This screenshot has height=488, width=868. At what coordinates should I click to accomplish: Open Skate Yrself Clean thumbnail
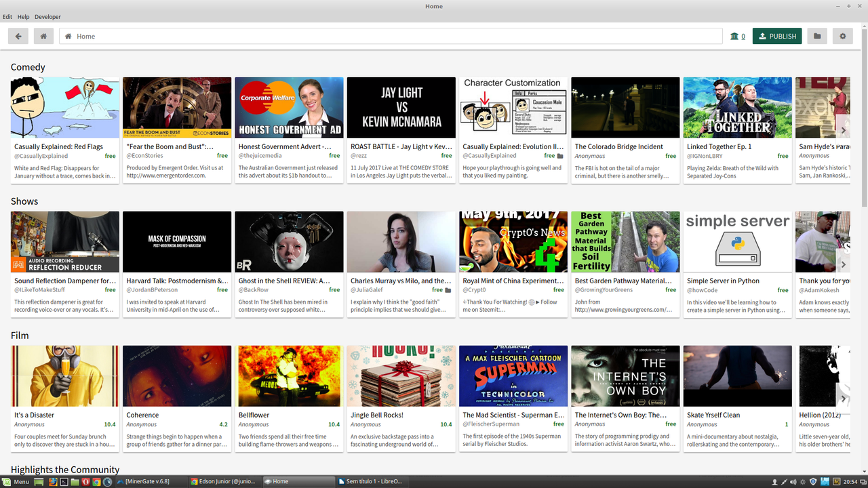coord(738,376)
